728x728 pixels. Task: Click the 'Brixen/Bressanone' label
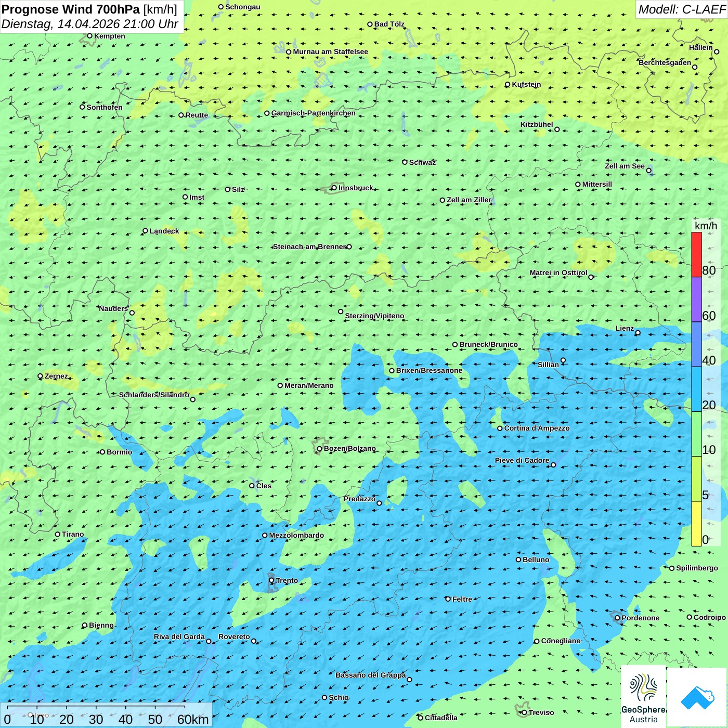click(429, 370)
